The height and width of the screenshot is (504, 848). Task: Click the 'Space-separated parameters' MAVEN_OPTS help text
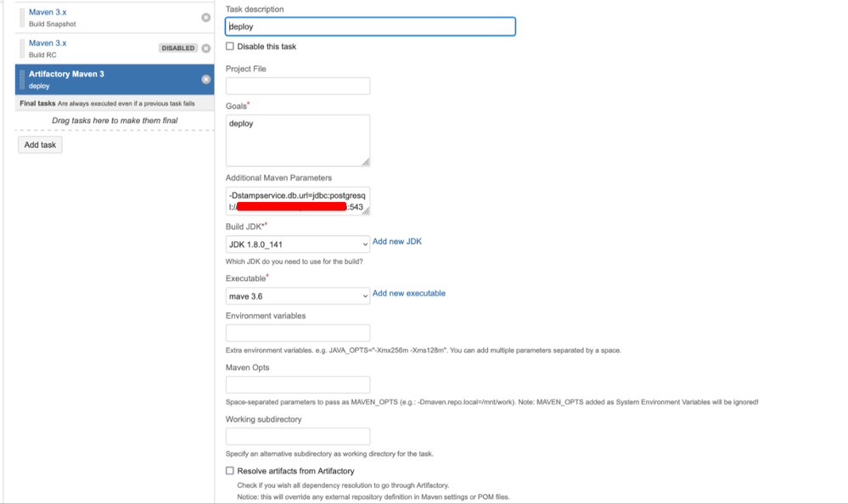click(x=492, y=402)
